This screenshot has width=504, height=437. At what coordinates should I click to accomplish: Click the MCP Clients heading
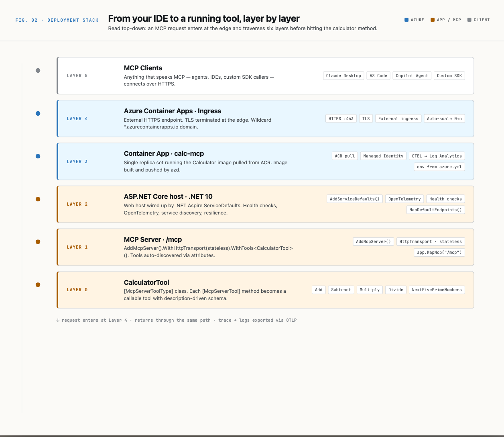click(143, 68)
